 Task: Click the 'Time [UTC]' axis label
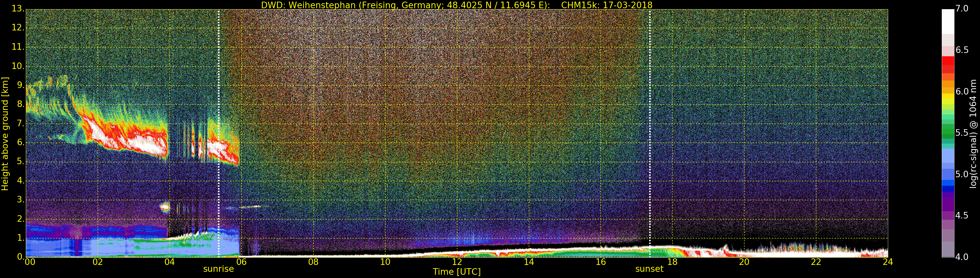coord(457,272)
